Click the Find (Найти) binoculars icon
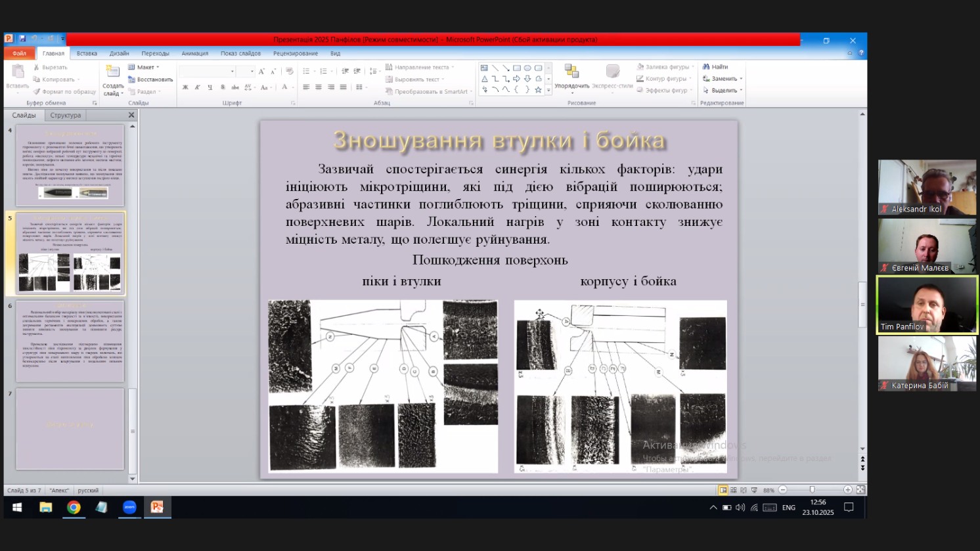This screenshot has width=980, height=551. pyautogui.click(x=706, y=67)
